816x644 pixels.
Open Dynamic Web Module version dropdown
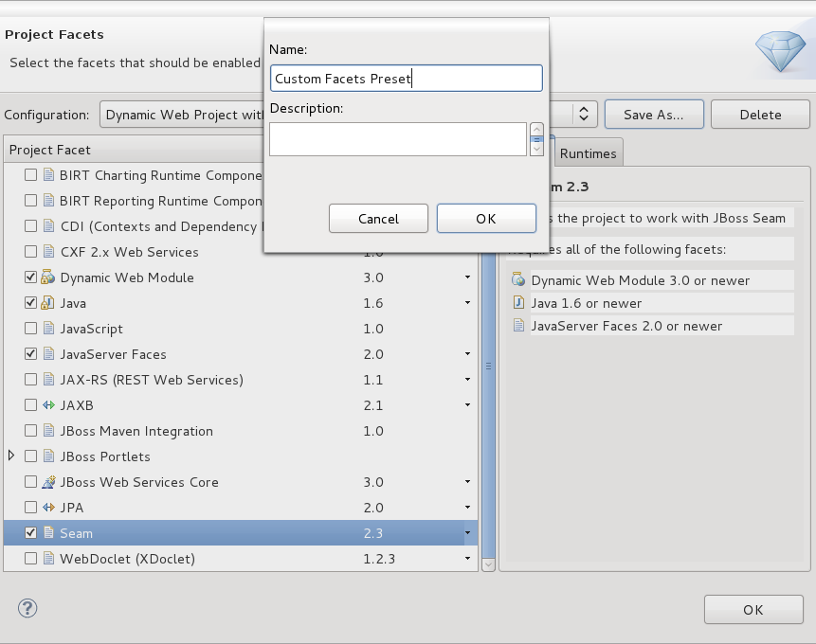[467, 277]
